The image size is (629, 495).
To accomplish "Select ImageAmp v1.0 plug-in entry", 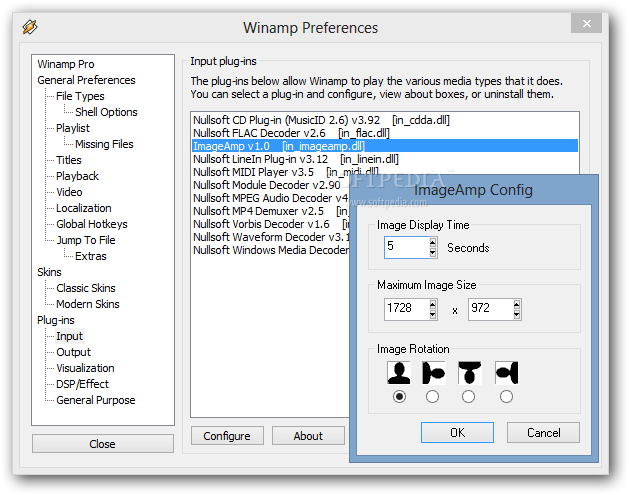I will tap(385, 146).
